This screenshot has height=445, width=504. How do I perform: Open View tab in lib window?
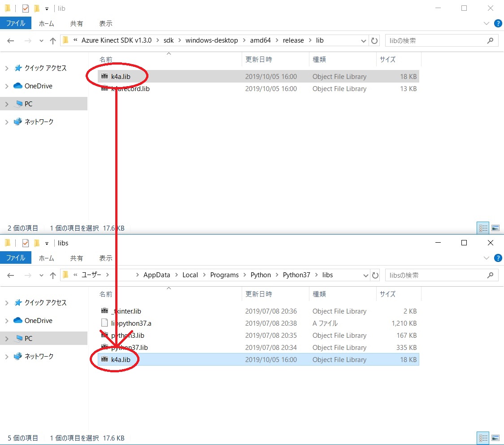[x=105, y=23]
